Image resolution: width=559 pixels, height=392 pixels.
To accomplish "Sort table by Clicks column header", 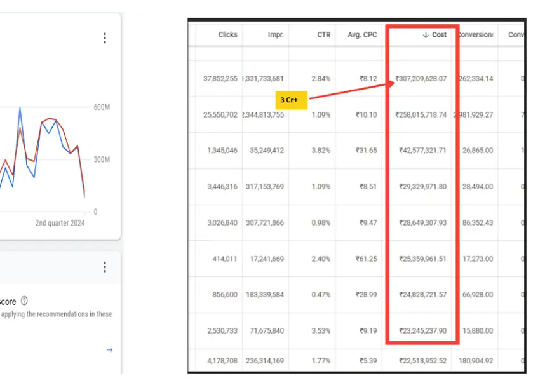I will (x=227, y=35).
